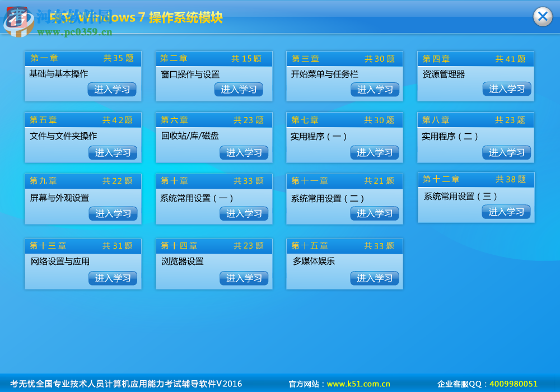Enter 第十一章 系统常用设置（二）
Viewport: 560px width, 392px height.
(375, 213)
